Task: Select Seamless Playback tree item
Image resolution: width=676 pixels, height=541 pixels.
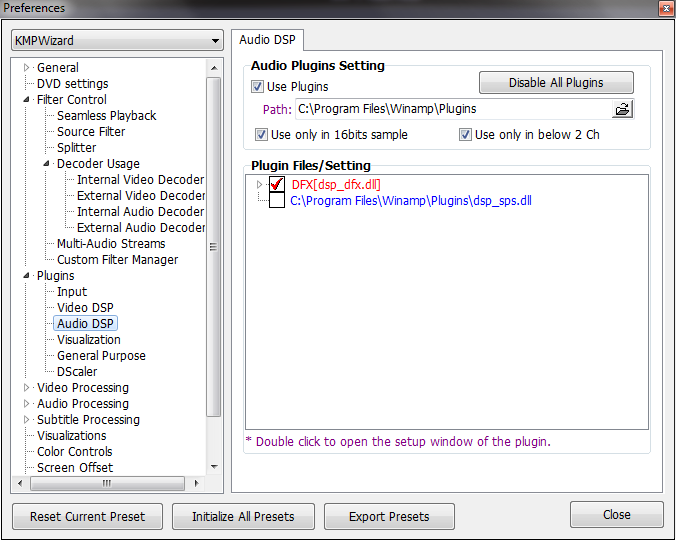Action: (106, 116)
